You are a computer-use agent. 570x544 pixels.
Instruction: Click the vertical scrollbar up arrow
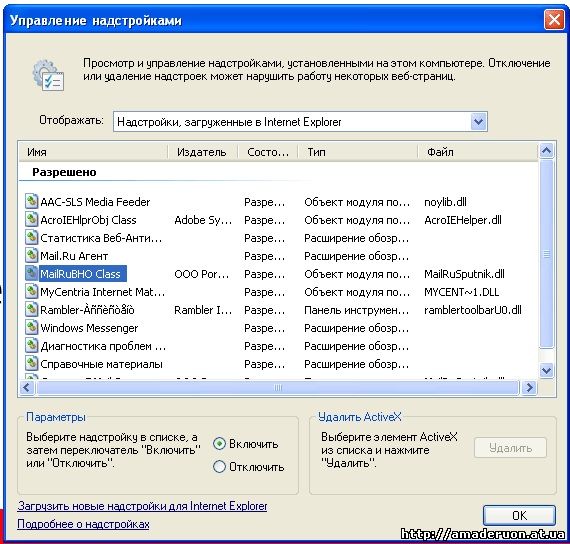point(546,150)
